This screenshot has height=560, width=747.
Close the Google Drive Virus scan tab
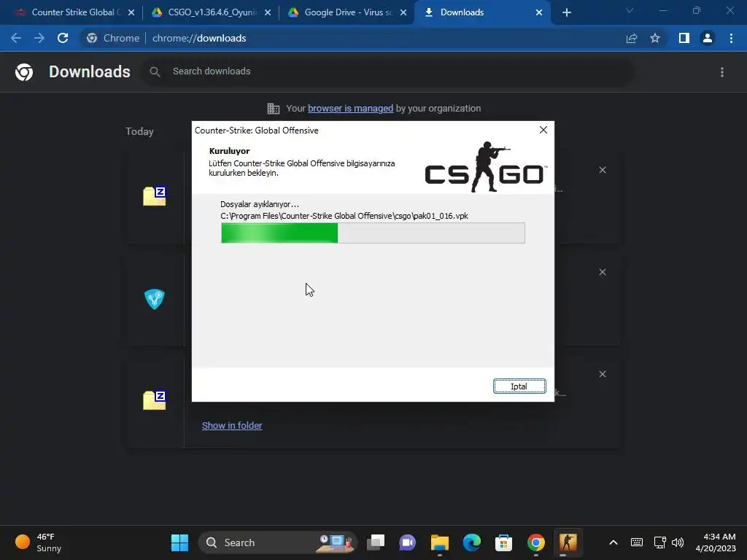point(403,13)
